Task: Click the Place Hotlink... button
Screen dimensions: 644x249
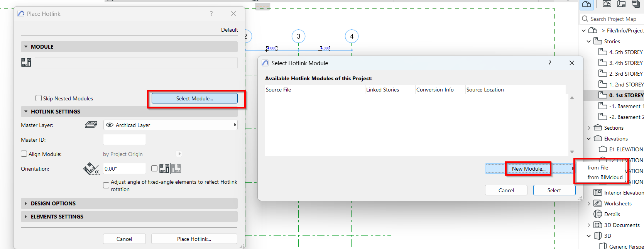Action: pos(194,239)
